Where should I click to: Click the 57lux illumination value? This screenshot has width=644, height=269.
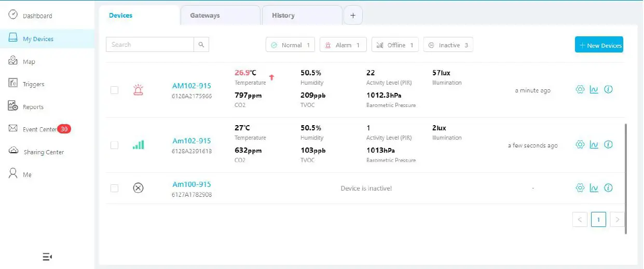click(x=442, y=73)
